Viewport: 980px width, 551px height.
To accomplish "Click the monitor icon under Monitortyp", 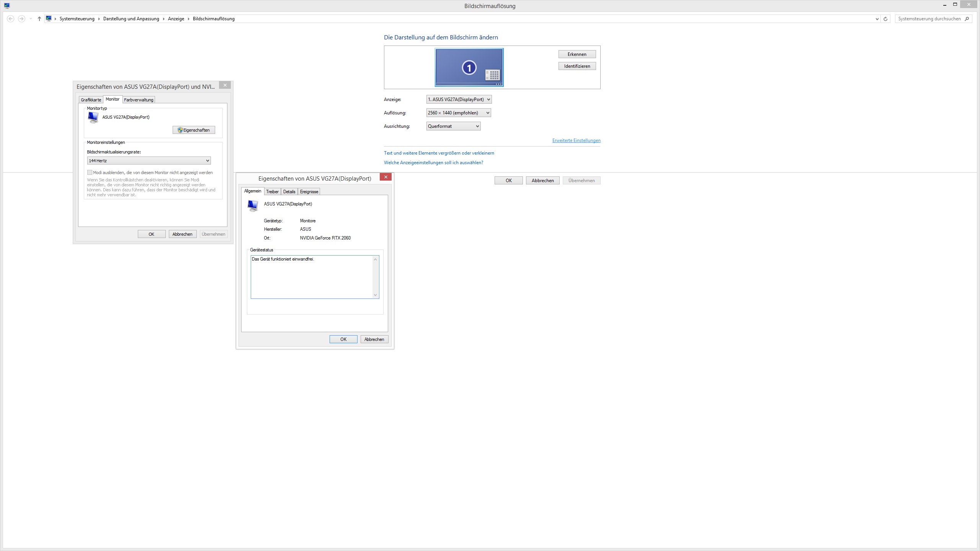I will pyautogui.click(x=93, y=117).
